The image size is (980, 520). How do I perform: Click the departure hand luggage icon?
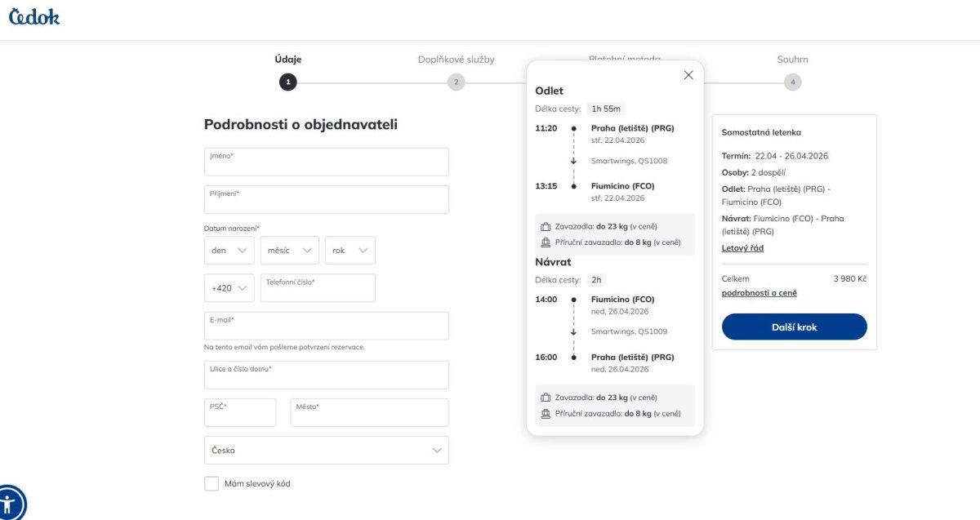pos(546,242)
